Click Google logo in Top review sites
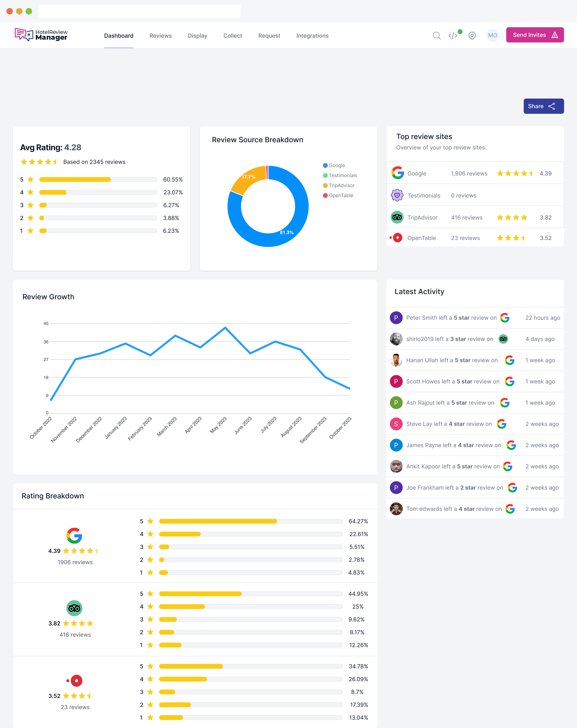Viewport: 577px width, 728px height. (x=397, y=173)
